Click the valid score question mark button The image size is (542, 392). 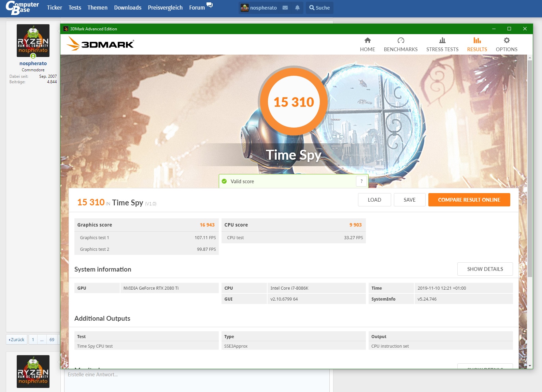pyautogui.click(x=361, y=181)
